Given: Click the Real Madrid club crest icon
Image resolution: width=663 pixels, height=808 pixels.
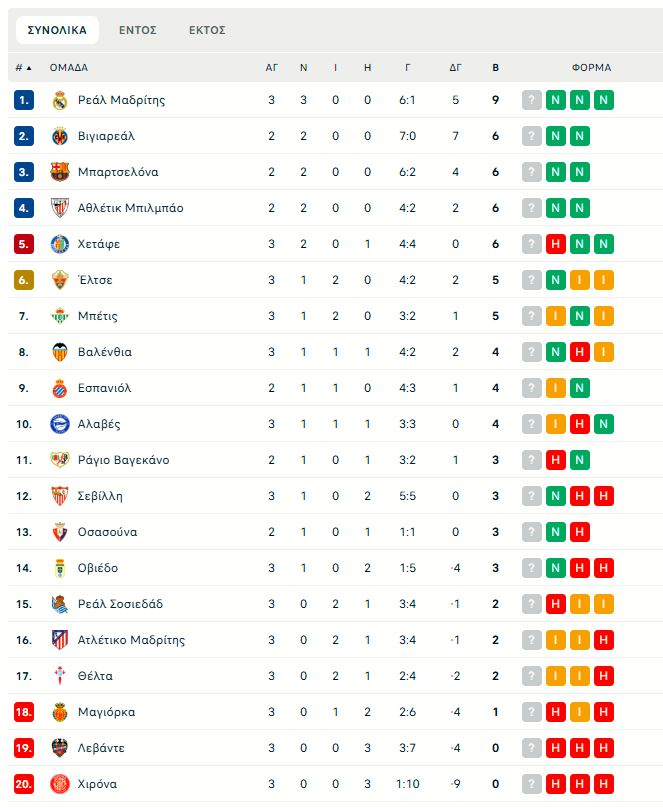Looking at the screenshot, I should 60,100.
